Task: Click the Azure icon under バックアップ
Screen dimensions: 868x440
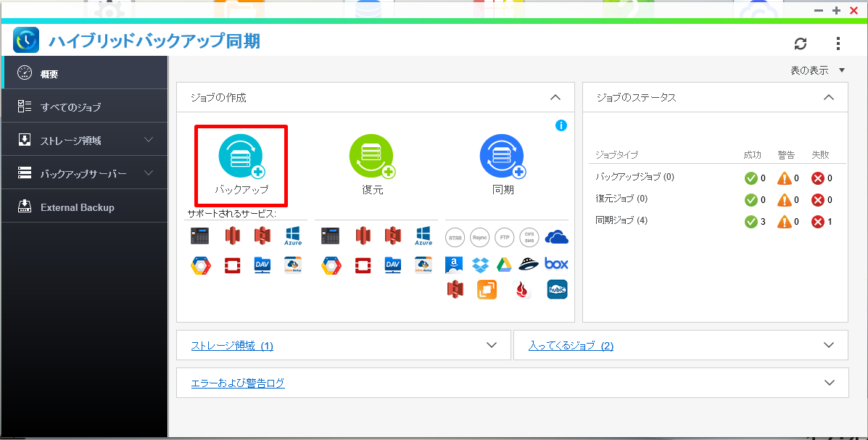Action: tap(293, 236)
